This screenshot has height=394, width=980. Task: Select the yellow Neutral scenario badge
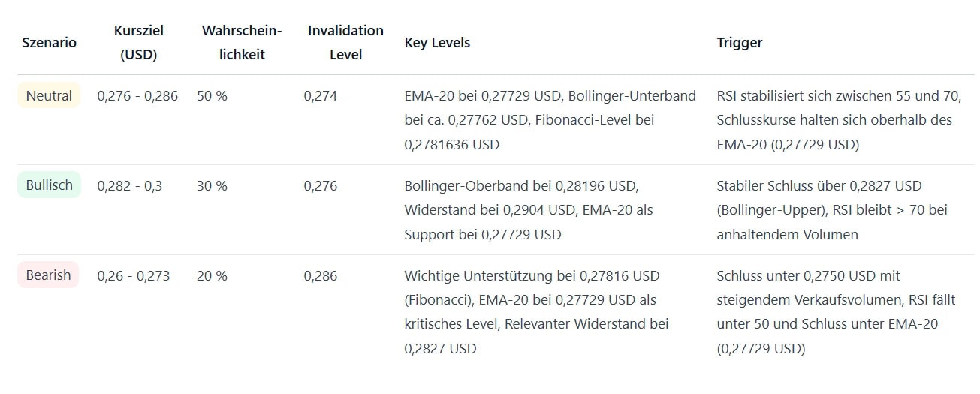(49, 96)
